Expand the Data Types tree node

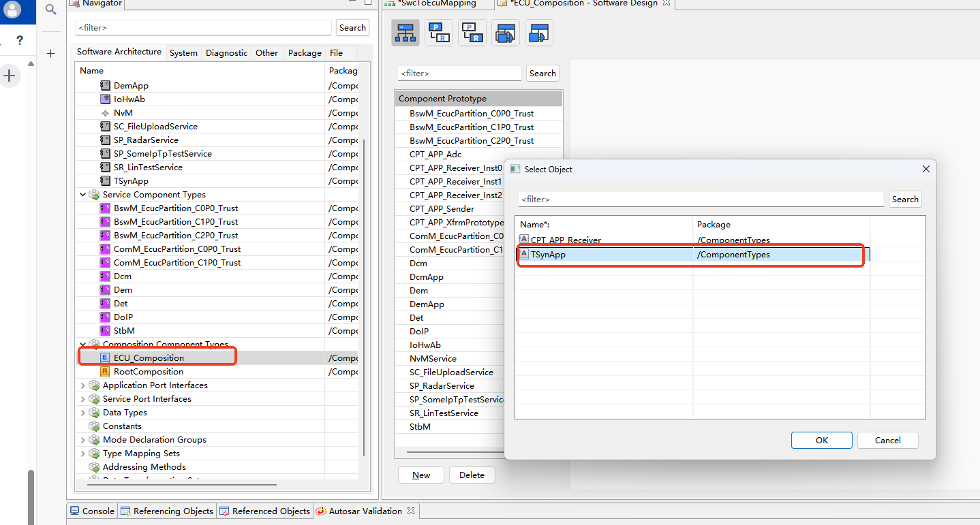[x=83, y=413]
